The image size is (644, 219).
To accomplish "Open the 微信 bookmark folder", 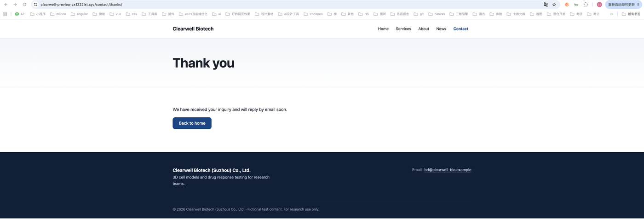I will (99, 14).
